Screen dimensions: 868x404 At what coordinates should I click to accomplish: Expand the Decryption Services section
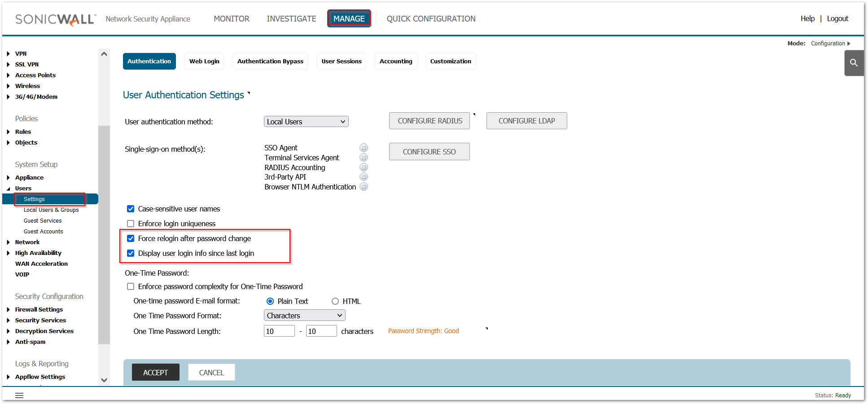pos(9,331)
